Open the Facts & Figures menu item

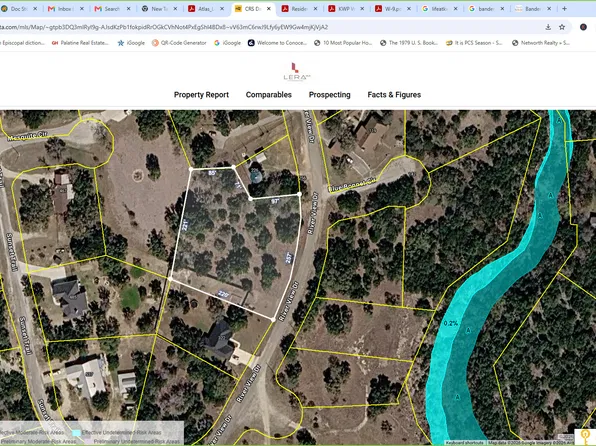coord(394,95)
